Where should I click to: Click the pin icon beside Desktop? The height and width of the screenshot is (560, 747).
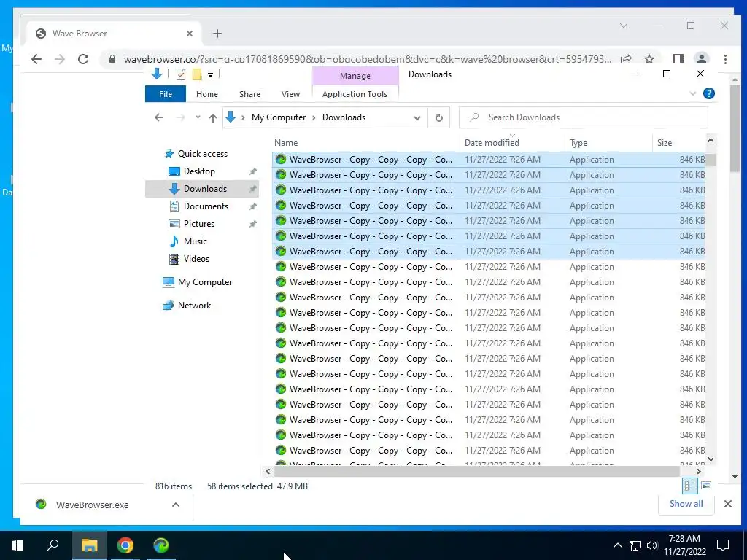tap(252, 171)
